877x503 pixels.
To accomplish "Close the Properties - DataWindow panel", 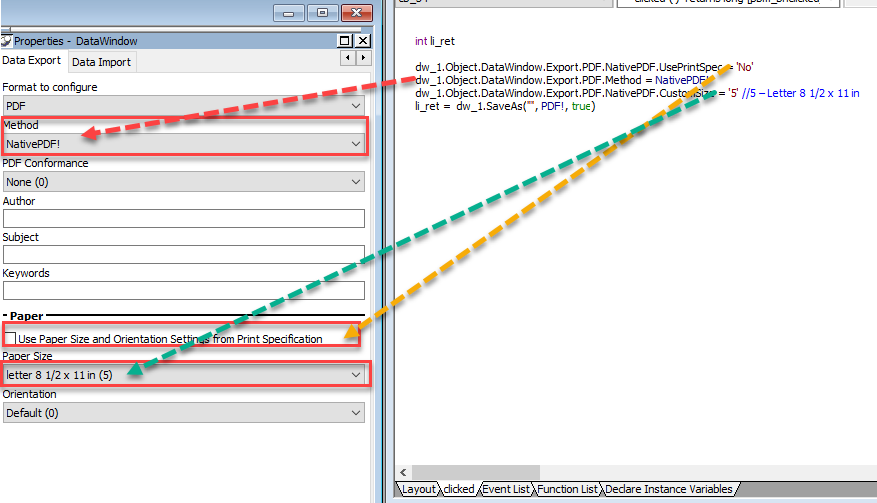I will (x=363, y=41).
